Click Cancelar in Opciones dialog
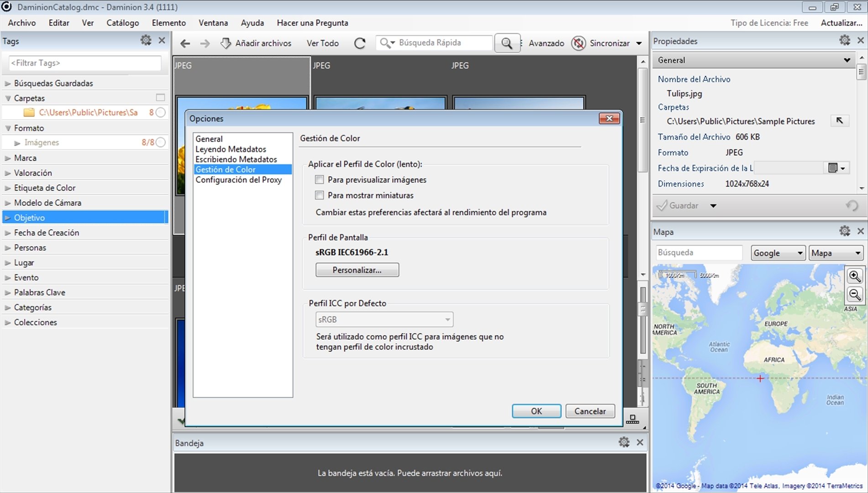868x493 pixels. (590, 411)
